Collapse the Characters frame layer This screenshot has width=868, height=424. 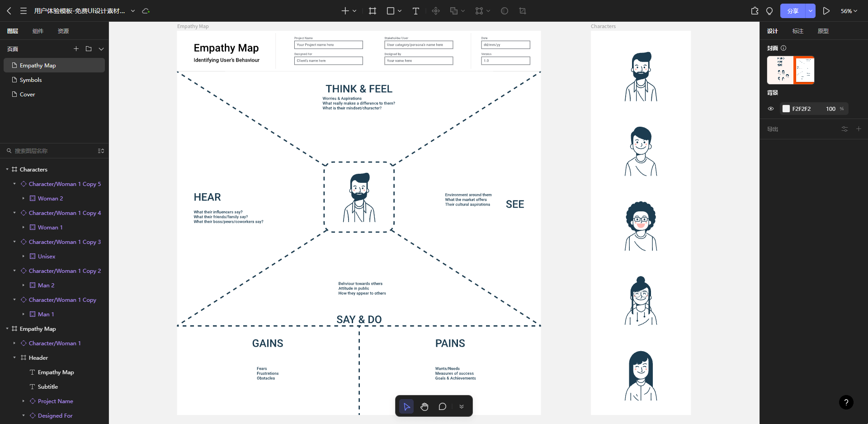tap(7, 169)
